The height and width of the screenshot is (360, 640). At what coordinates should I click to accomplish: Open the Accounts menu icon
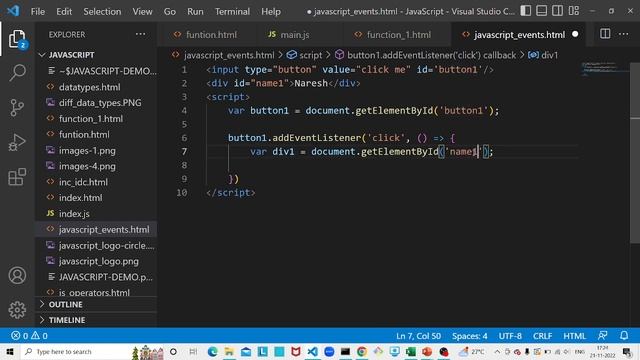pos(17,276)
